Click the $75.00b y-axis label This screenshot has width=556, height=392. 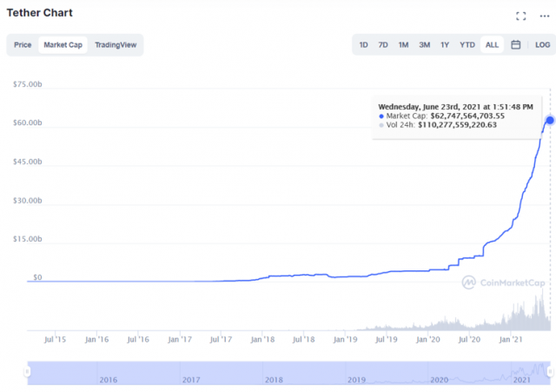point(27,84)
